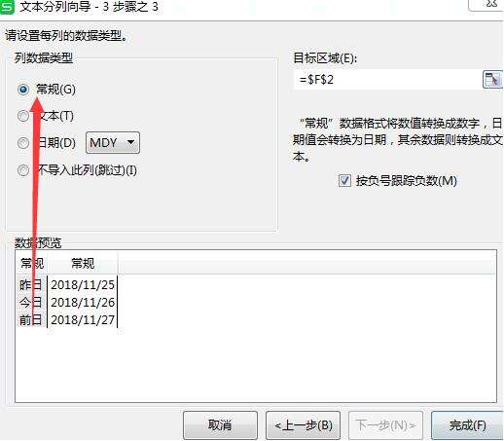504x441 pixels.
Task: Select the 常规(G) radio button
Action: point(23,89)
